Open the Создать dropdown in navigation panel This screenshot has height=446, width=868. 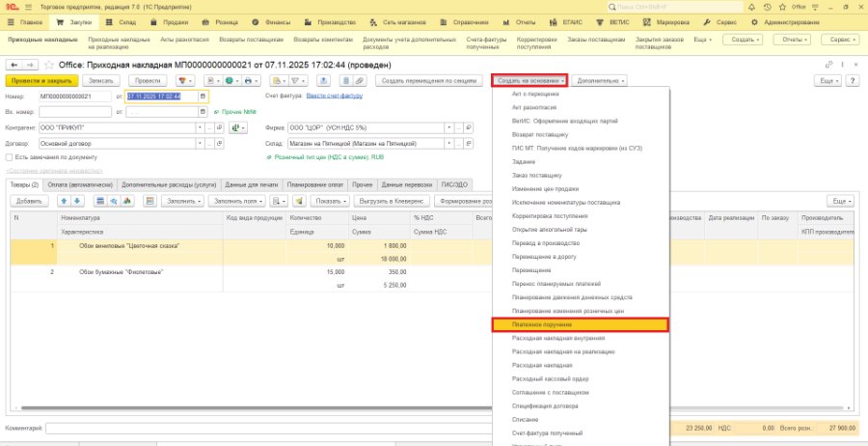[743, 40]
